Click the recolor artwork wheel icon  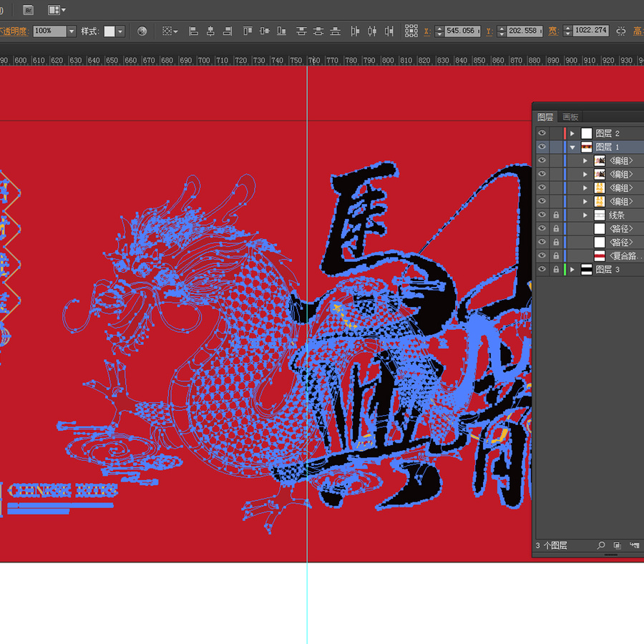(x=142, y=31)
